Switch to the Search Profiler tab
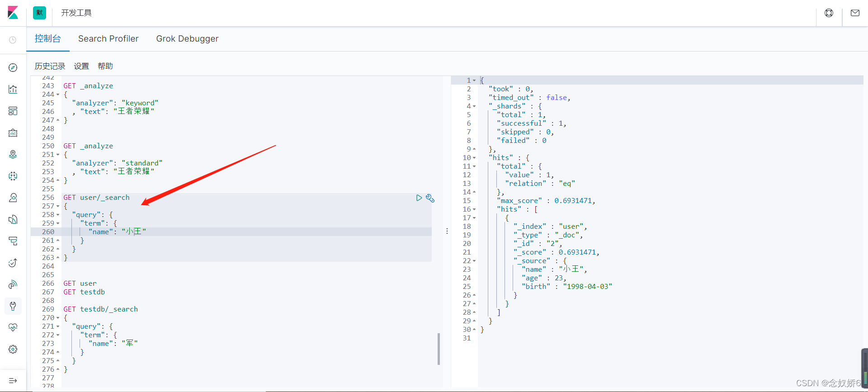The height and width of the screenshot is (392, 868). tap(108, 39)
